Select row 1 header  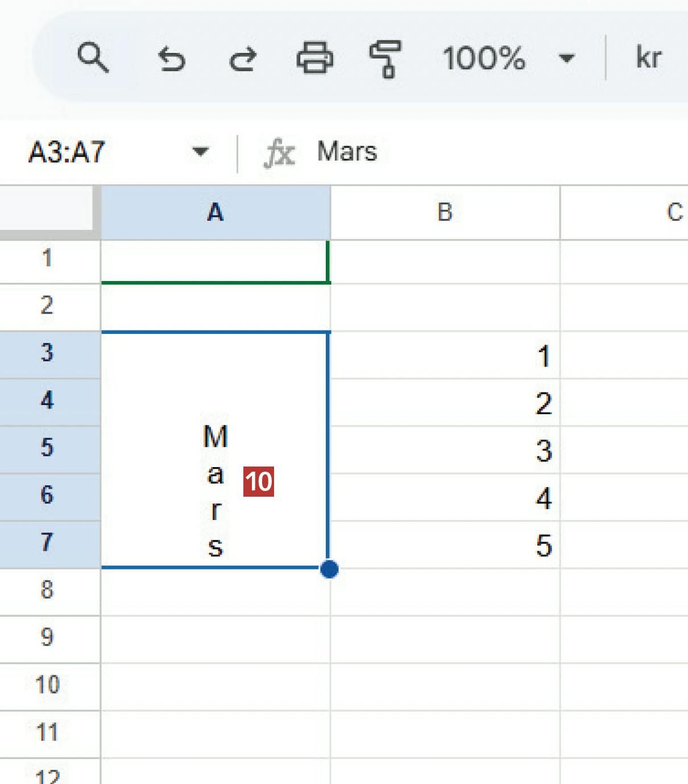click(48, 258)
